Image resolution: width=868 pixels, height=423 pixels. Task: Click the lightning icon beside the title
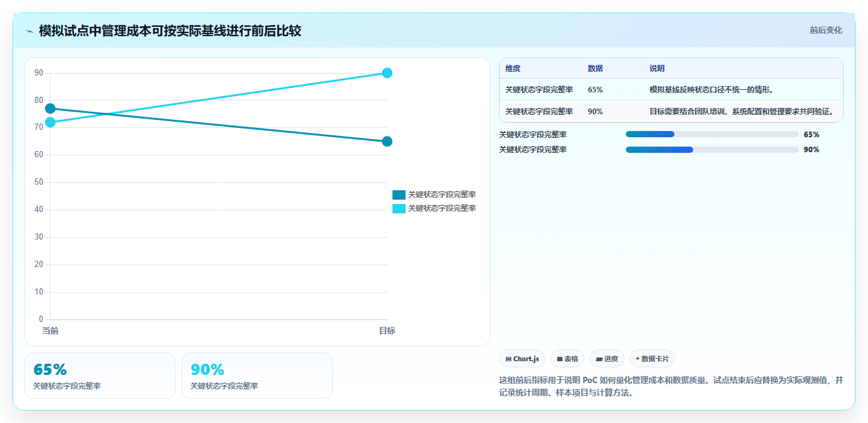pyautogui.click(x=29, y=31)
